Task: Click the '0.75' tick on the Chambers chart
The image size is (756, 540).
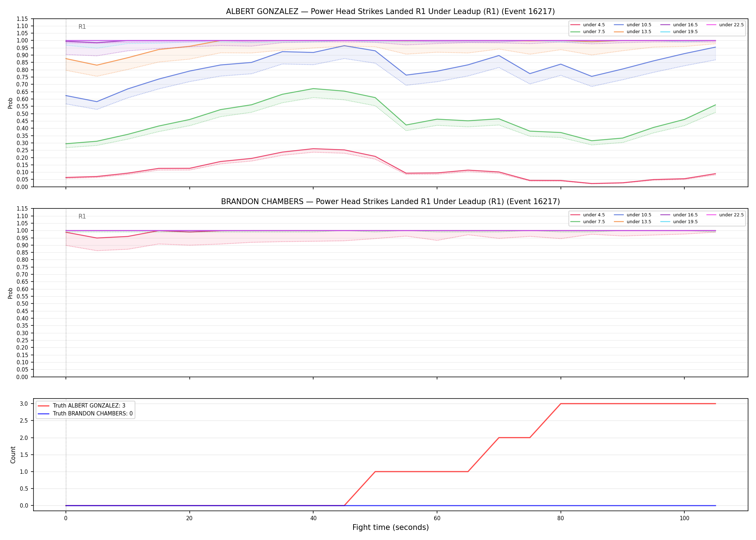Action: [x=23, y=267]
